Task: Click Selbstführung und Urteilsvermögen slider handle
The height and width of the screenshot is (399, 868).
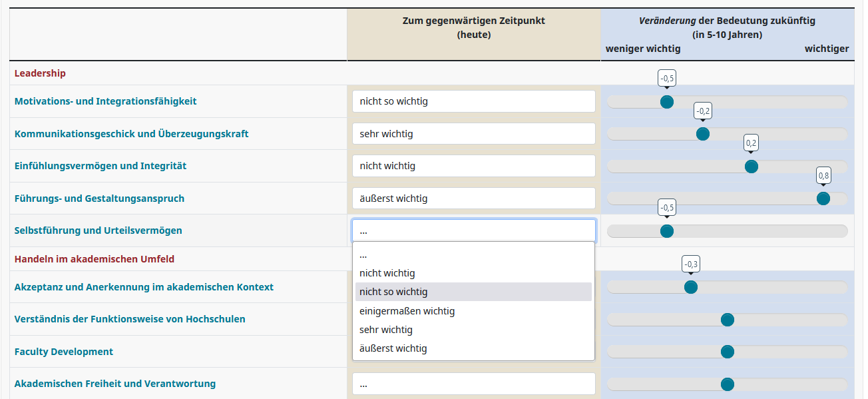Action: 666,231
